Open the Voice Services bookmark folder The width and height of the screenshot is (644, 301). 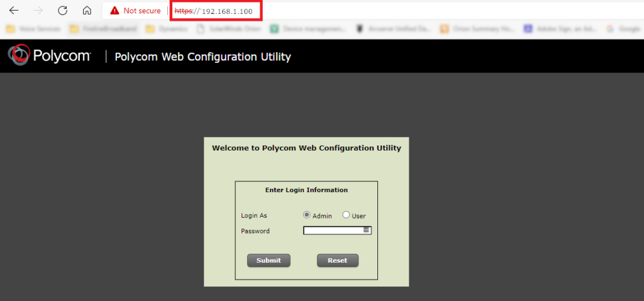tap(33, 29)
